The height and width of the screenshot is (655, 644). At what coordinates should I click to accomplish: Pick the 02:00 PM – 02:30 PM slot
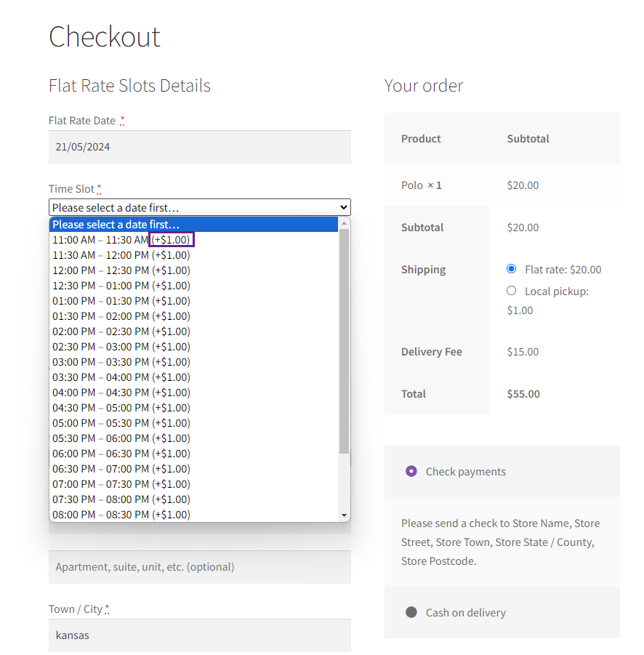pos(194,331)
